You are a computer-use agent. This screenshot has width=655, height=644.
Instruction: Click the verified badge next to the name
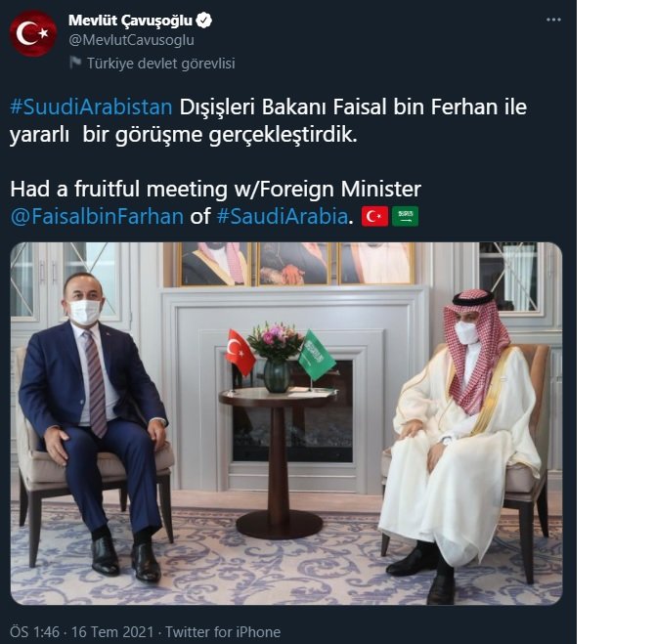pyautogui.click(x=204, y=21)
